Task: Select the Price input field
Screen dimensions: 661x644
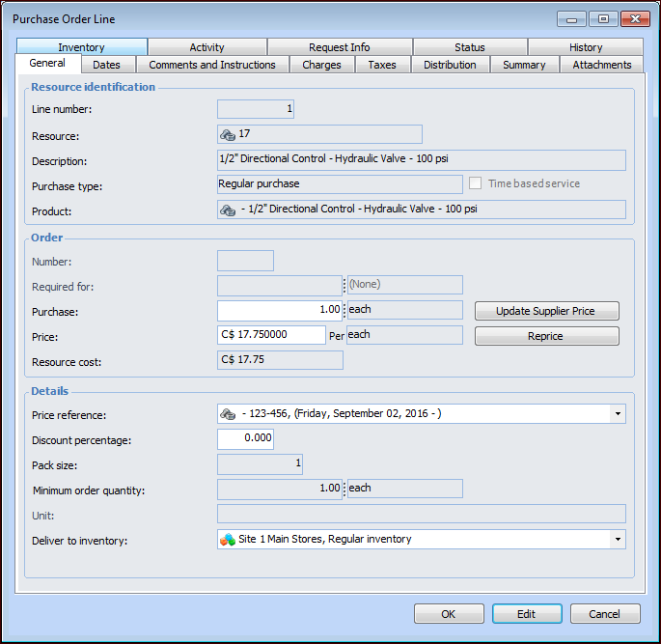Action: click(x=271, y=335)
